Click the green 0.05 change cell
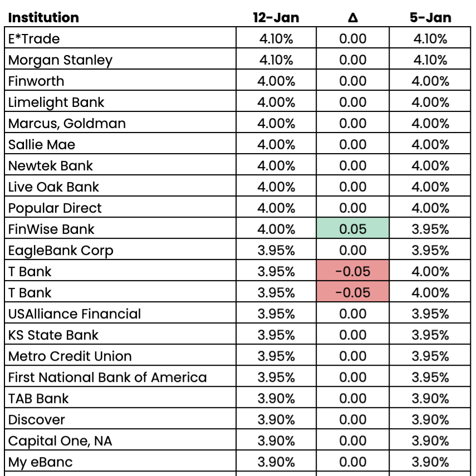 coord(352,229)
